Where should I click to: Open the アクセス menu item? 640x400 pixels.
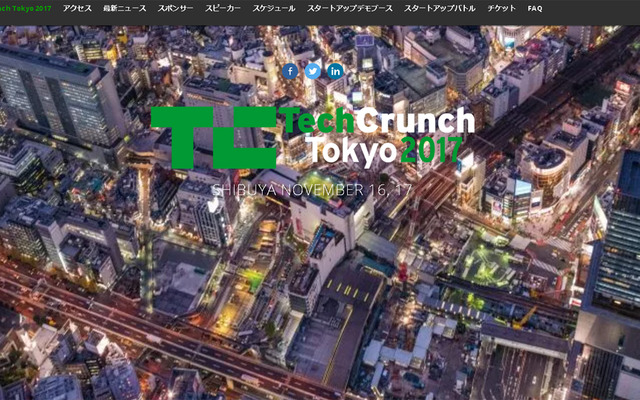pos(78,8)
